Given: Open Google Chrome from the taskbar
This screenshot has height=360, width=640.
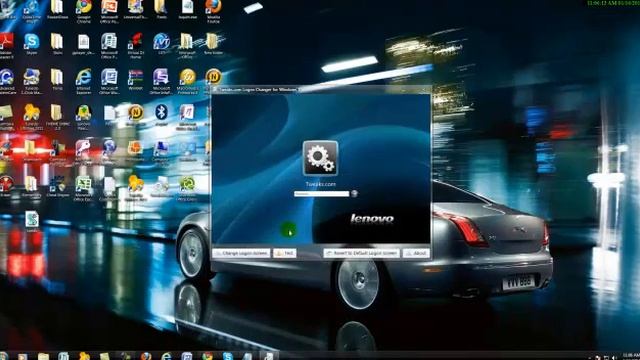Looking at the screenshot, I should (207, 356).
